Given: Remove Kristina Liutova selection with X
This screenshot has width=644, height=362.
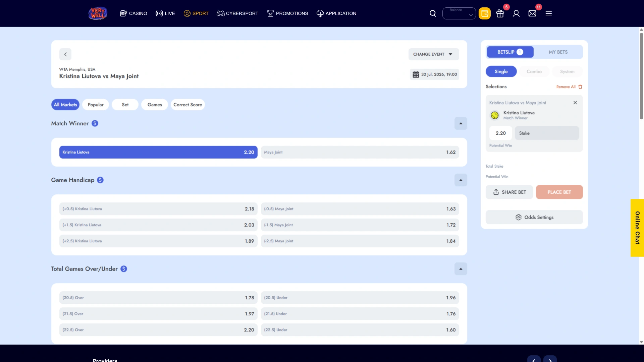Looking at the screenshot, I should [575, 103].
